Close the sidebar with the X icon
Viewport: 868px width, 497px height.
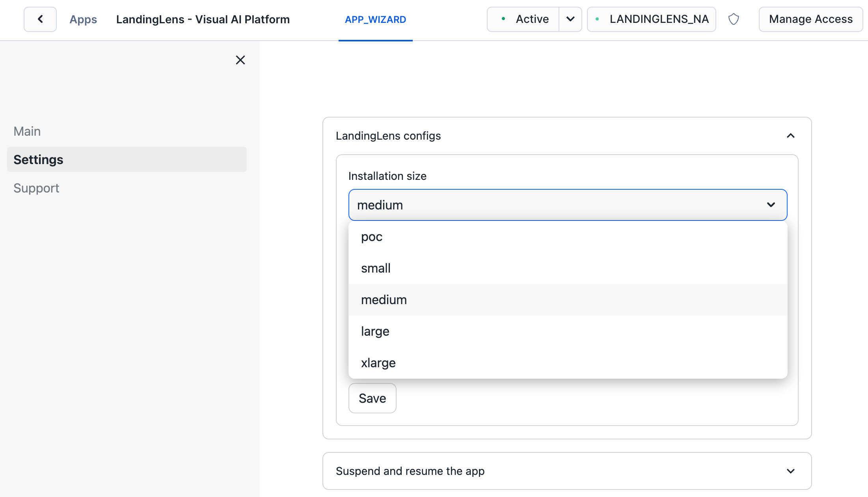click(240, 60)
